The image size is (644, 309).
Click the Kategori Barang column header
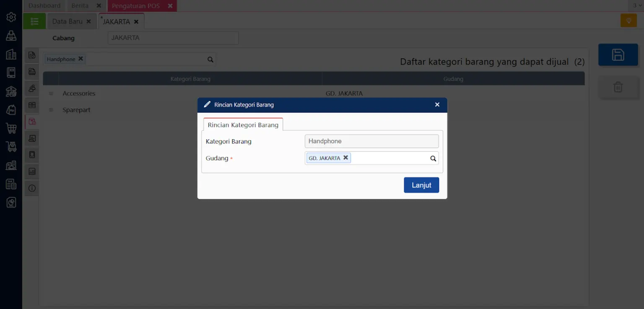(x=190, y=78)
